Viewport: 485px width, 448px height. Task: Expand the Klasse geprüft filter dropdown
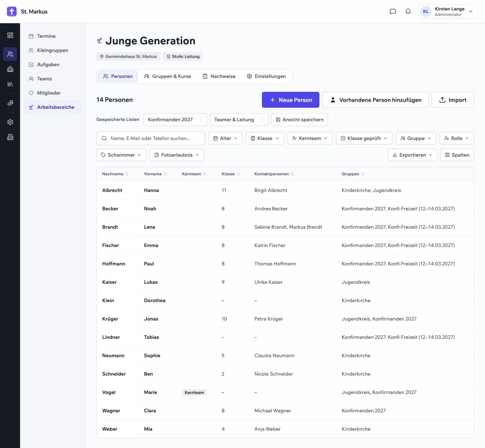(x=364, y=138)
